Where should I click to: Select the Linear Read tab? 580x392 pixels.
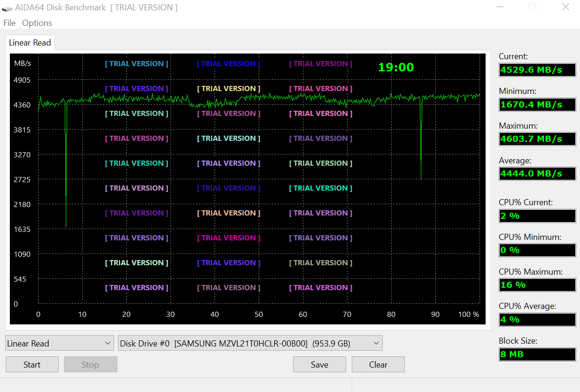[30, 43]
